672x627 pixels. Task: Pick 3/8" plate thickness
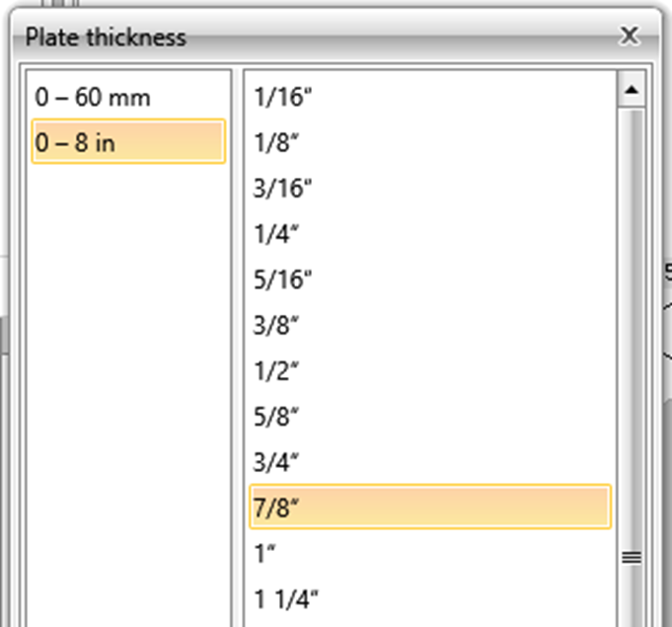277,324
